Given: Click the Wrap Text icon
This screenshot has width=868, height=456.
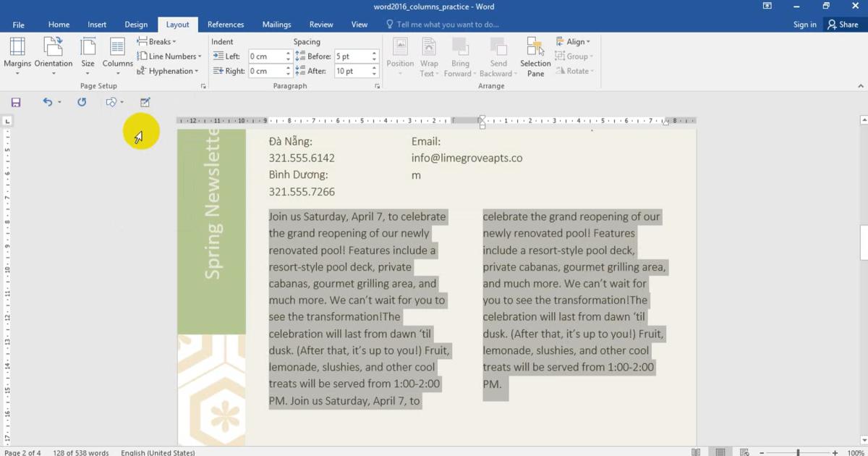Looking at the screenshot, I should coord(429,47).
